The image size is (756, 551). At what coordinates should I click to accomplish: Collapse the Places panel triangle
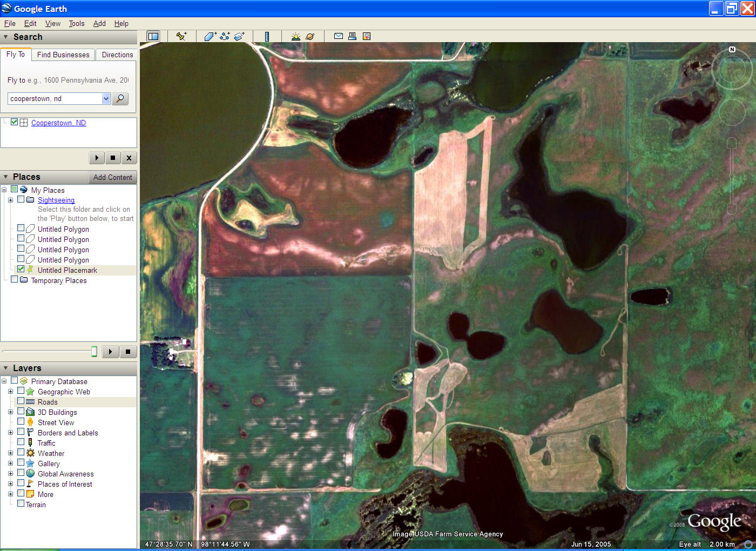coord(6,177)
